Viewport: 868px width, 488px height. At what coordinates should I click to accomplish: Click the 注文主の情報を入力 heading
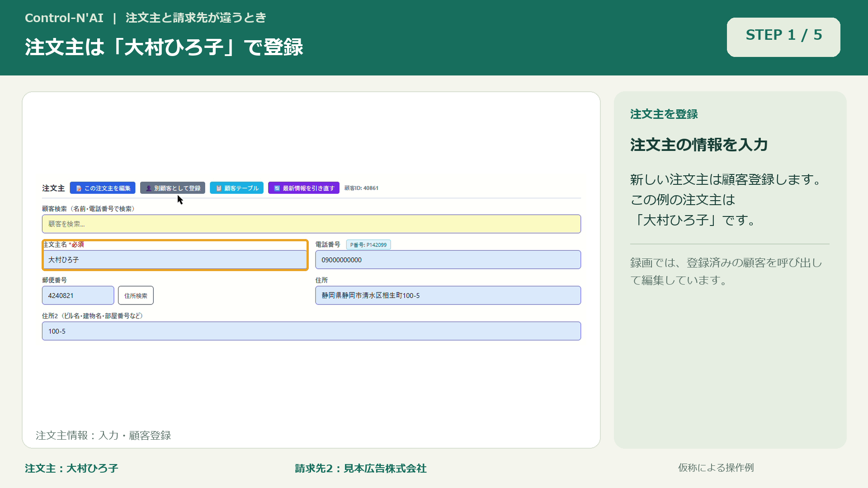tap(699, 145)
